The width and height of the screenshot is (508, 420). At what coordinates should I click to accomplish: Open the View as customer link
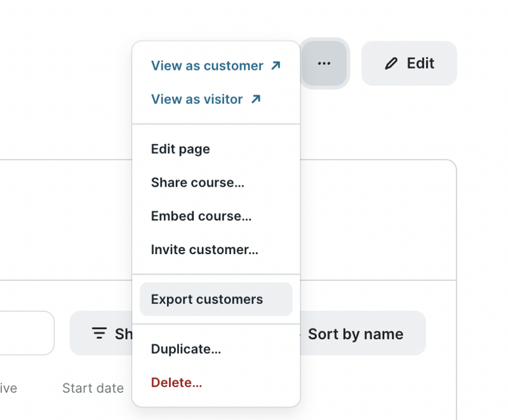click(207, 65)
